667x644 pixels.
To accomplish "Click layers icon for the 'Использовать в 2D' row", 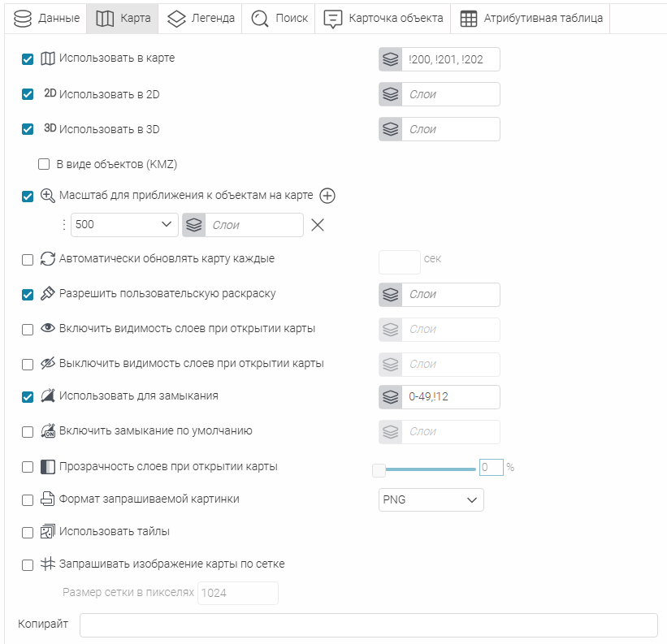I will tap(391, 95).
